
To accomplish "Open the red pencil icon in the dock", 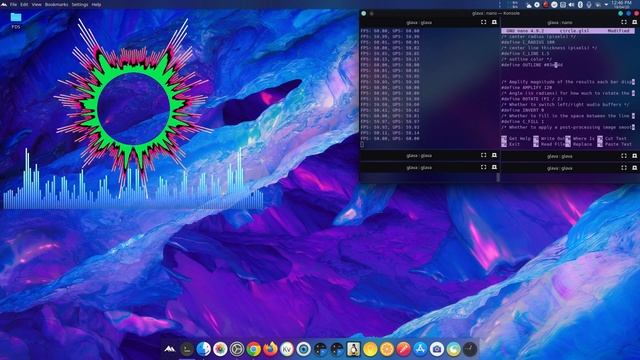I will coord(403,349).
